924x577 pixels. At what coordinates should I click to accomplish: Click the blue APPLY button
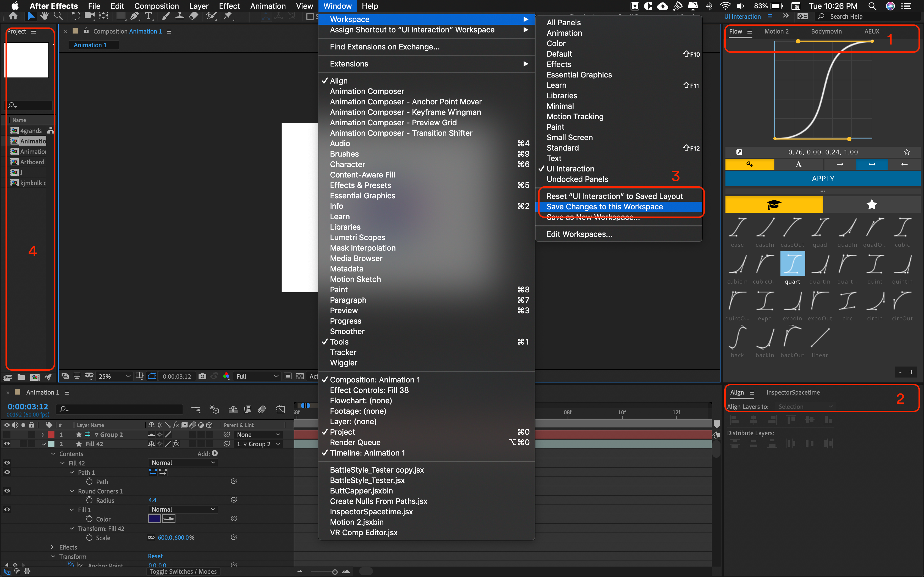click(823, 179)
